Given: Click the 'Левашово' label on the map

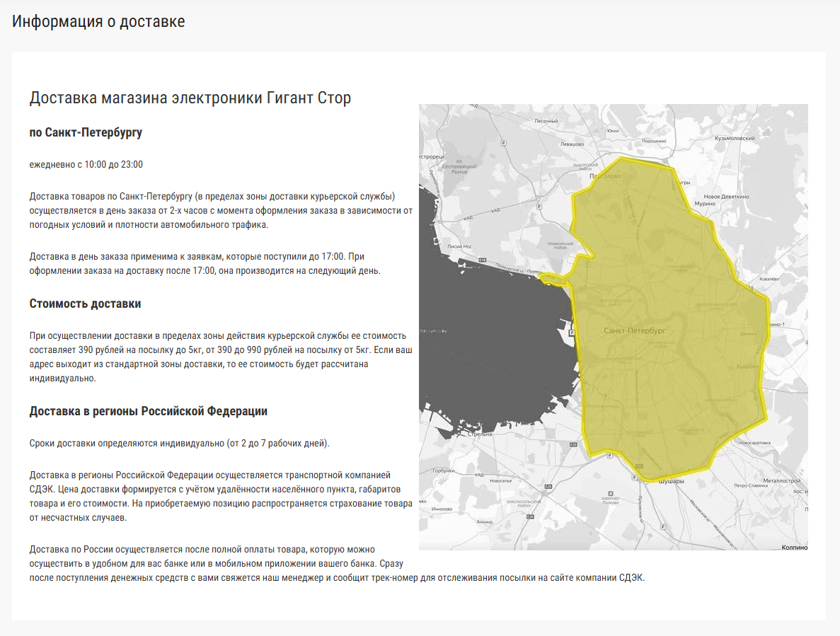Looking at the screenshot, I should click(572, 144).
